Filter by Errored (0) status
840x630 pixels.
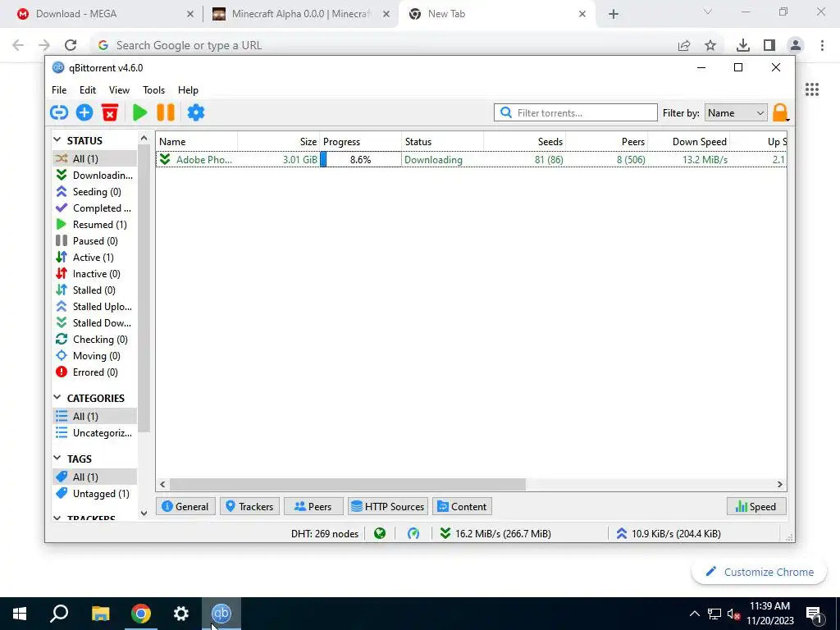point(95,372)
